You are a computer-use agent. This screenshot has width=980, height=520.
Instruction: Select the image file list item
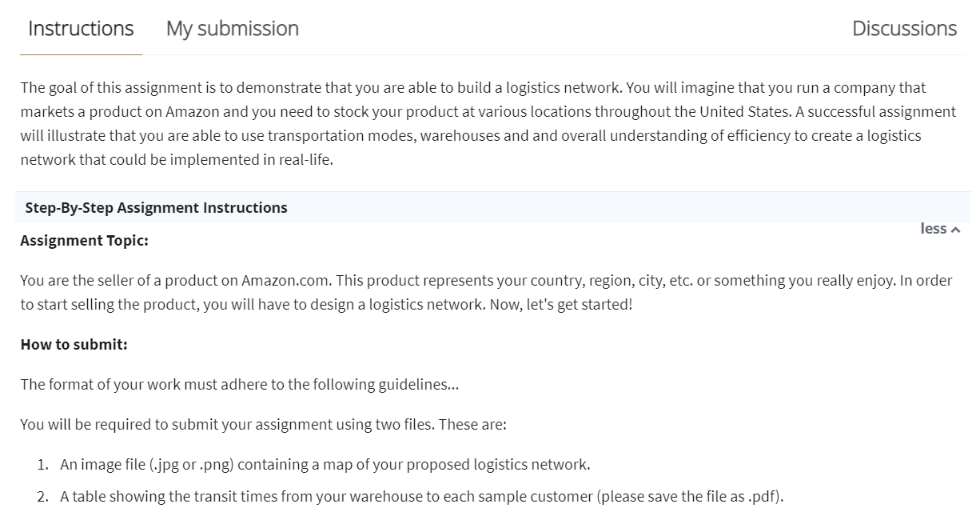pos(325,465)
